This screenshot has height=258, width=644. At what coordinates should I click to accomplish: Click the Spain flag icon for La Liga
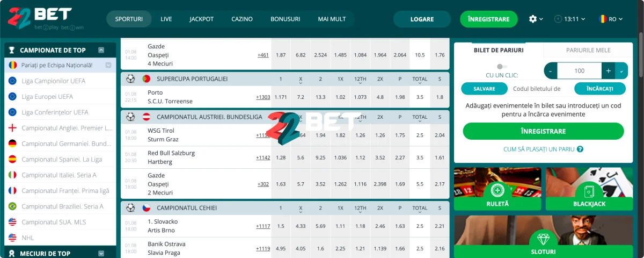[x=12, y=159]
